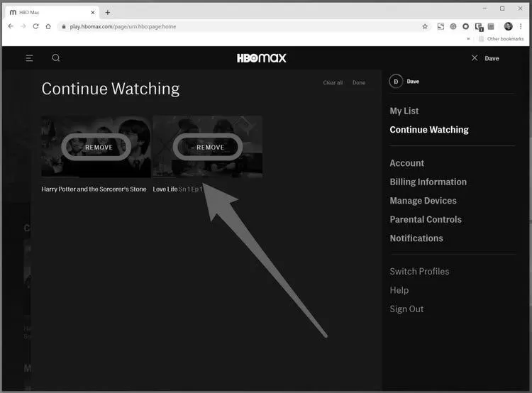Viewport: 532px width, 393px height.
Task: Open Notifications
Action: (416, 238)
